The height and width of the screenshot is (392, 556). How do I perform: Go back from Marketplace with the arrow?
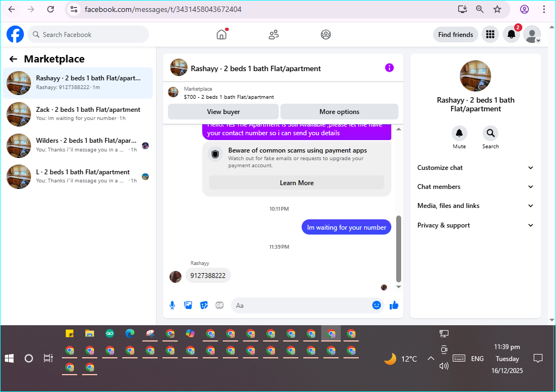pos(13,59)
